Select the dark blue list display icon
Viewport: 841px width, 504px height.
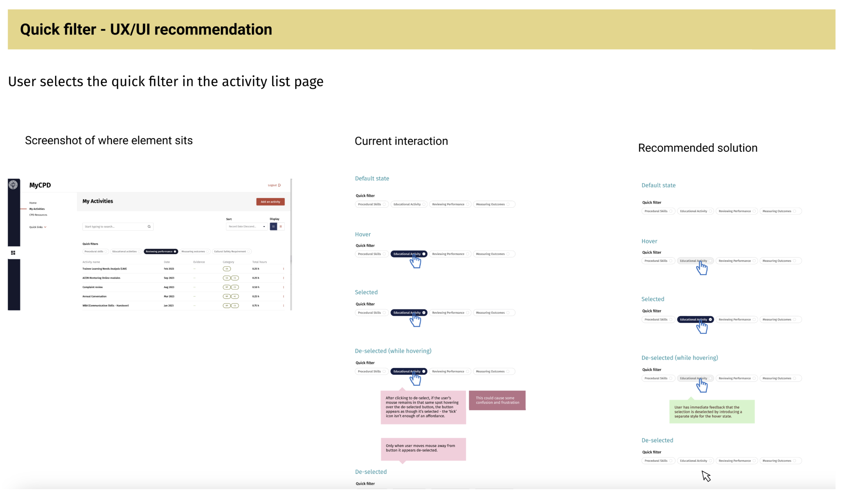click(274, 227)
